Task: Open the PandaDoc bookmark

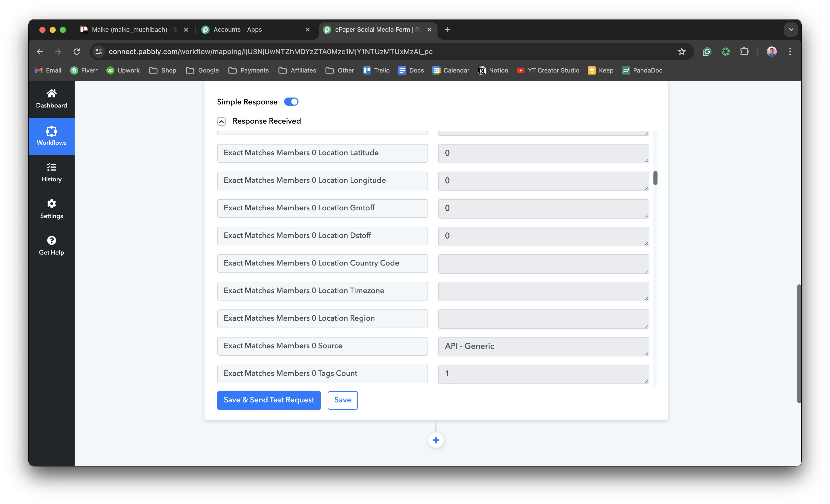Action: click(x=642, y=70)
